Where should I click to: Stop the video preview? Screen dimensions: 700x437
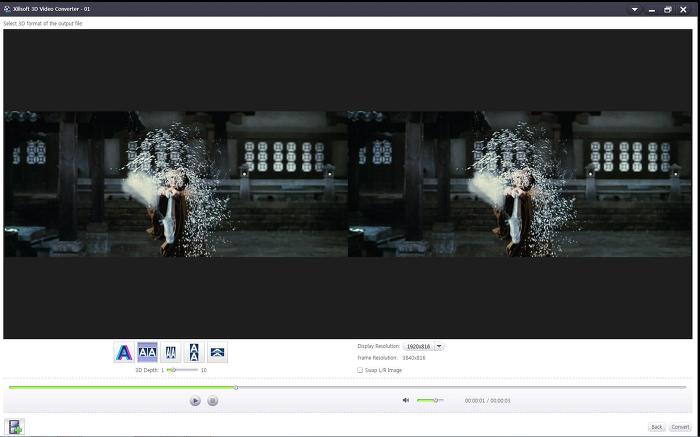[x=212, y=401]
